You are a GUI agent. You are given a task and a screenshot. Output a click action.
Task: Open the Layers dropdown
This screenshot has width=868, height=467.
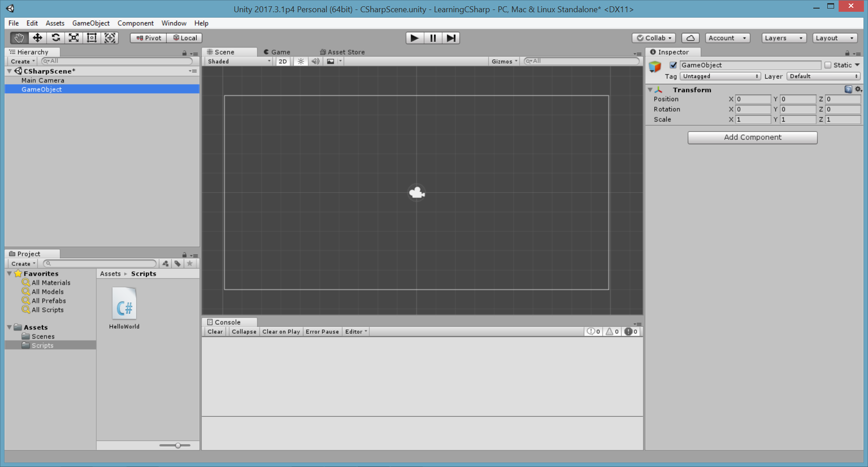(x=783, y=38)
